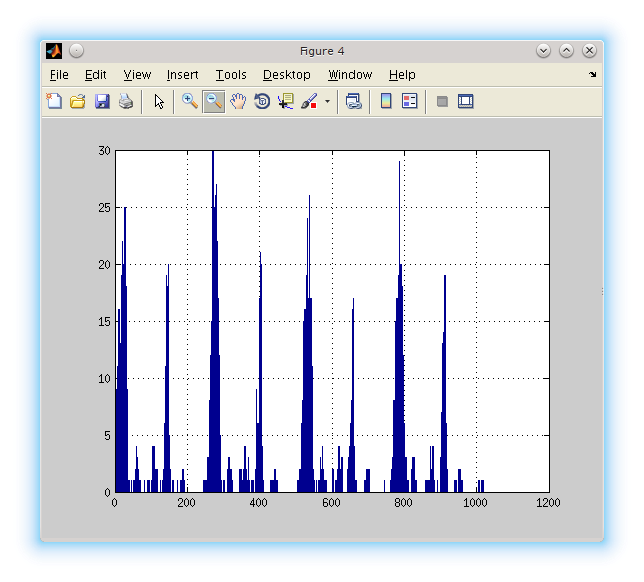Click the x-axis label 600
644x582 pixels.
[331, 503]
